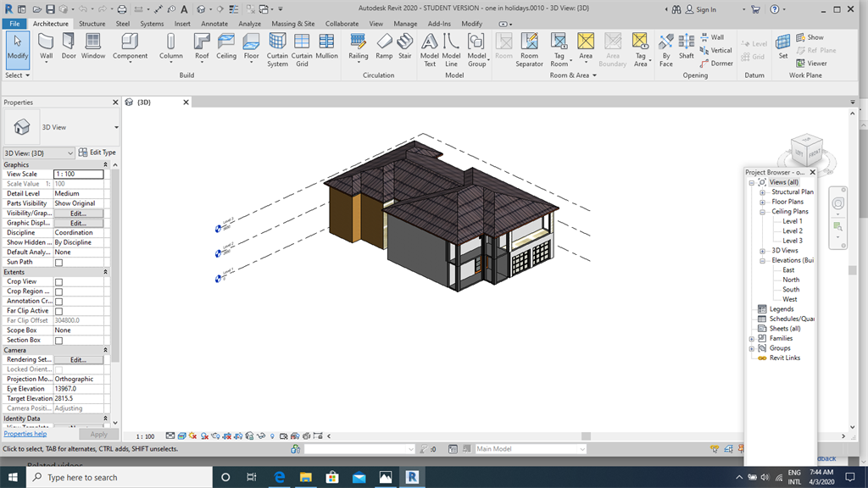Expand the Floor Plans tree node

(x=761, y=202)
